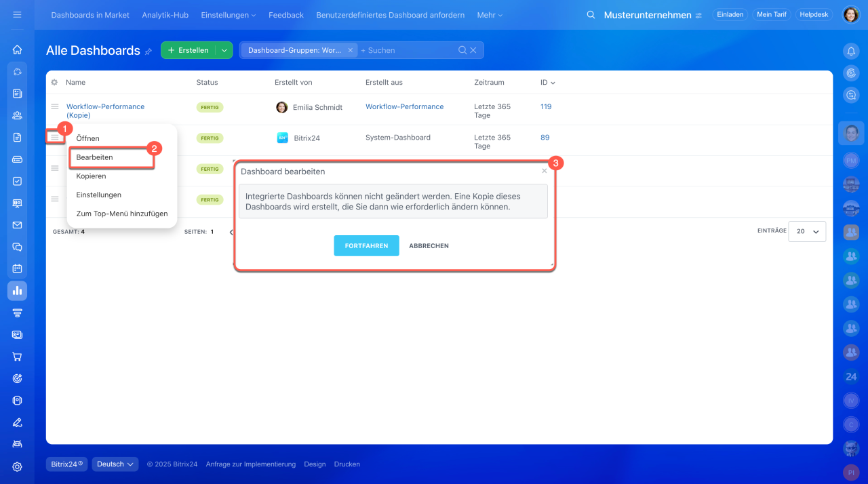Focus the Suchen filter input
The height and width of the screenshot is (484, 868).
click(x=407, y=50)
